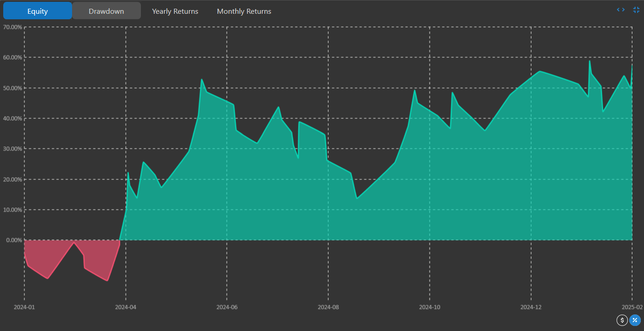Click the 2025-02 x-axis label
The height and width of the screenshot is (331, 644).
632,307
